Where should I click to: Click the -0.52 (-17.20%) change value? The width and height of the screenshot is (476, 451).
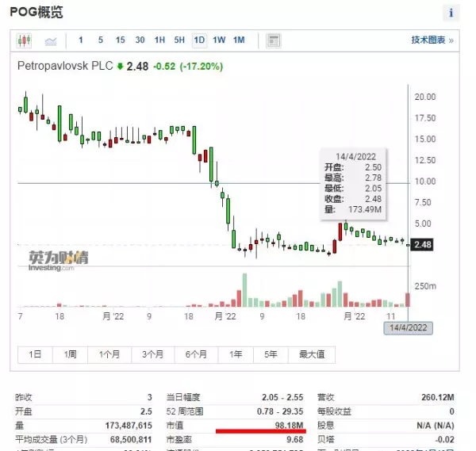(x=188, y=66)
